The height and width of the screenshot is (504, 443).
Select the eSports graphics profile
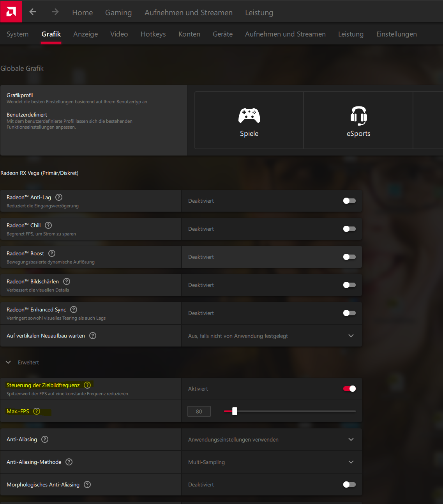click(358, 120)
